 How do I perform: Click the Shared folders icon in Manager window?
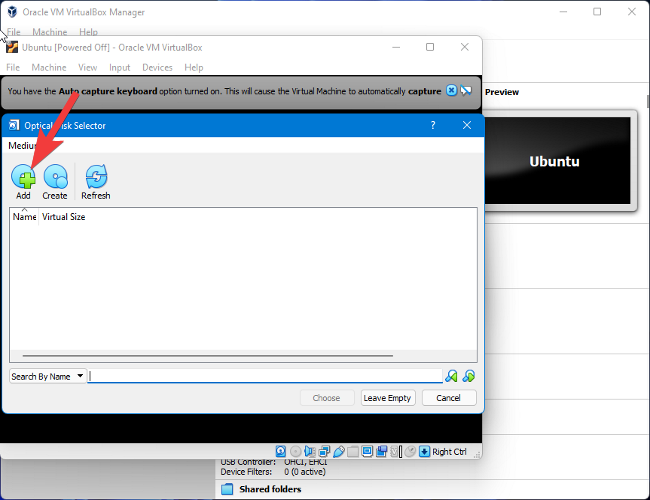point(227,489)
